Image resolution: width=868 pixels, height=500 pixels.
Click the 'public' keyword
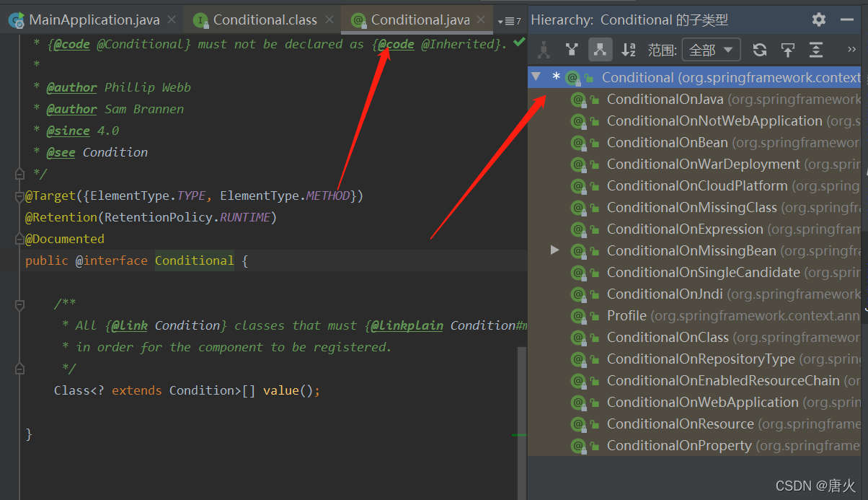47,260
